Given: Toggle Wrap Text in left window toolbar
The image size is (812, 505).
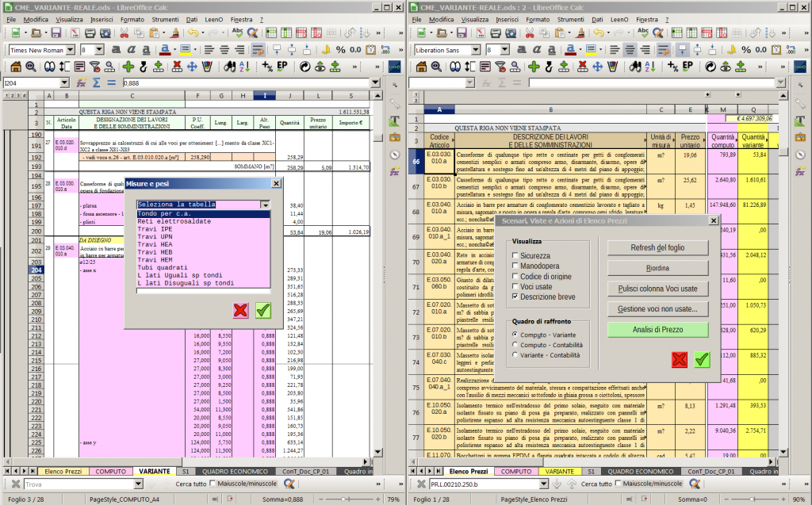Looking at the screenshot, I should (x=258, y=50).
